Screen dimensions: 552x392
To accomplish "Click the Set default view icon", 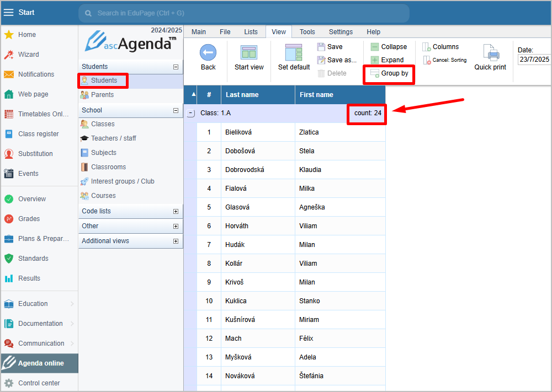I will (x=294, y=53).
